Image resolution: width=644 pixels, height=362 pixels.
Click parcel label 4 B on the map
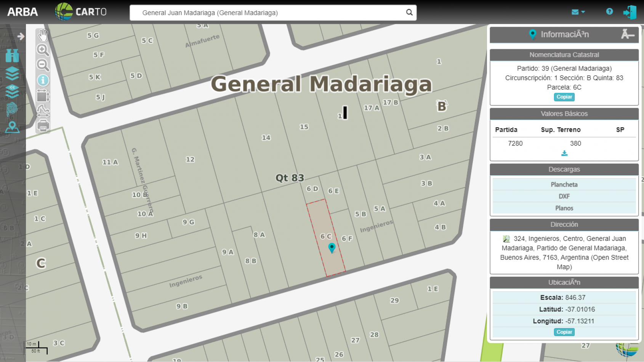(440, 227)
